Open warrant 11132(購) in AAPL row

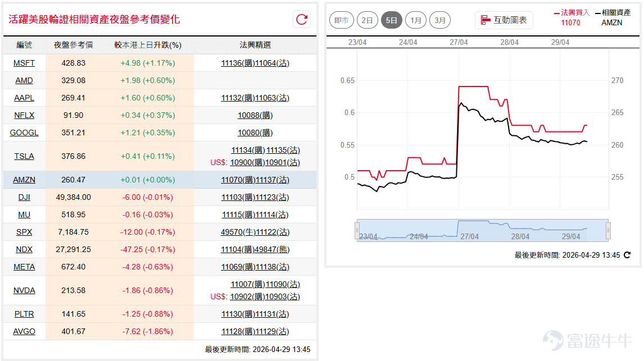click(x=238, y=98)
